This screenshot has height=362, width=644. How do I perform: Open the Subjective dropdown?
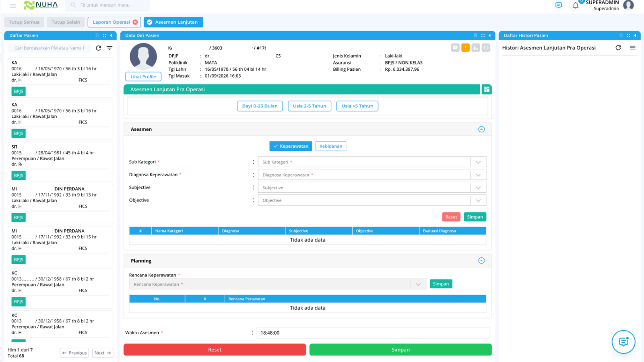(x=372, y=187)
